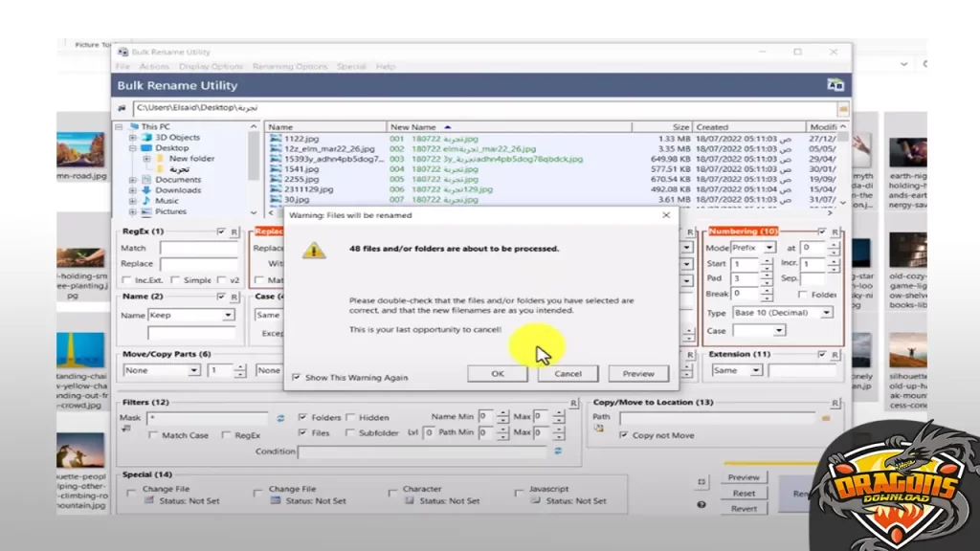Click the browse folder icon beside path bar
Image resolution: width=980 pixels, height=551 pixels.
[842, 109]
